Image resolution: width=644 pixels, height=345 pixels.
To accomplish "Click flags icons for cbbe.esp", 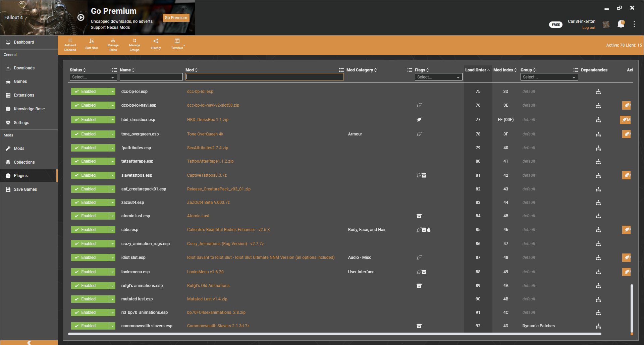I will [x=424, y=230].
